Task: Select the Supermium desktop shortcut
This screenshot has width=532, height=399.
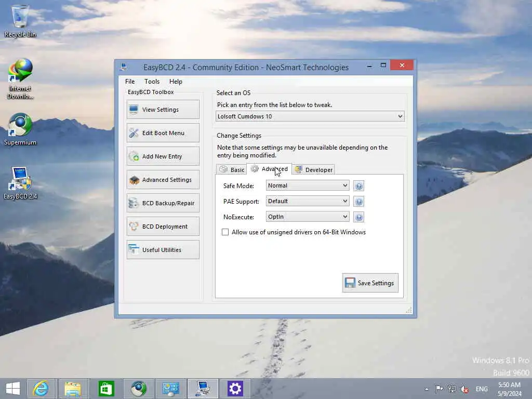Action: [20, 129]
